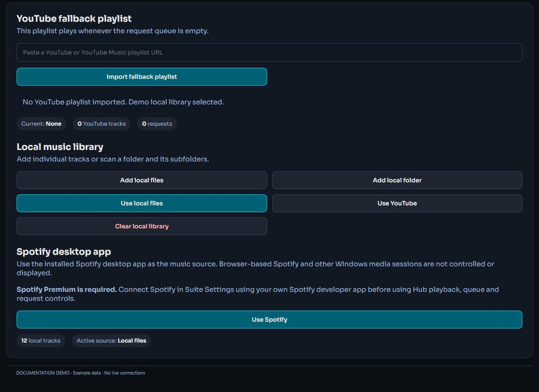Click the 'Current: None' status pill
Screen dimensions: 539x392
click(41, 124)
